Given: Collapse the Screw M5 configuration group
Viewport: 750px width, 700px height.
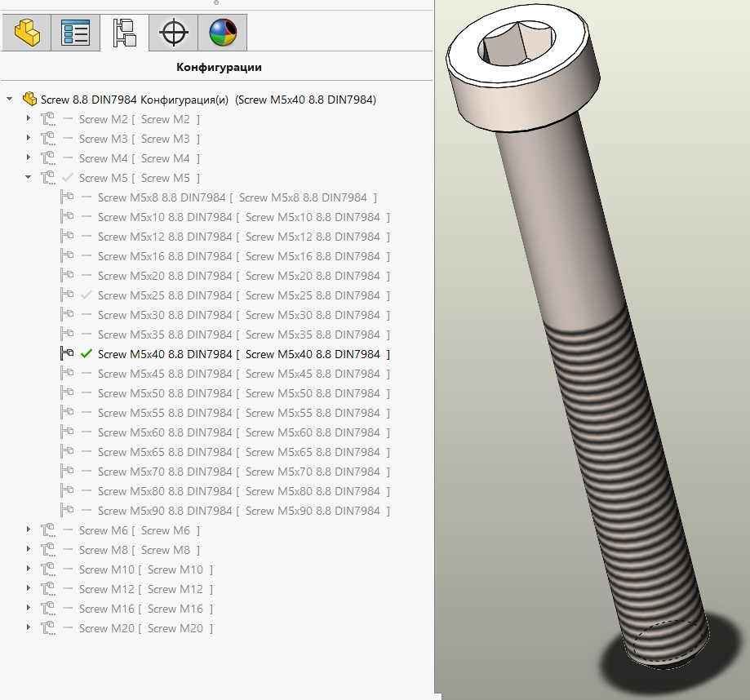Looking at the screenshot, I should tap(28, 178).
